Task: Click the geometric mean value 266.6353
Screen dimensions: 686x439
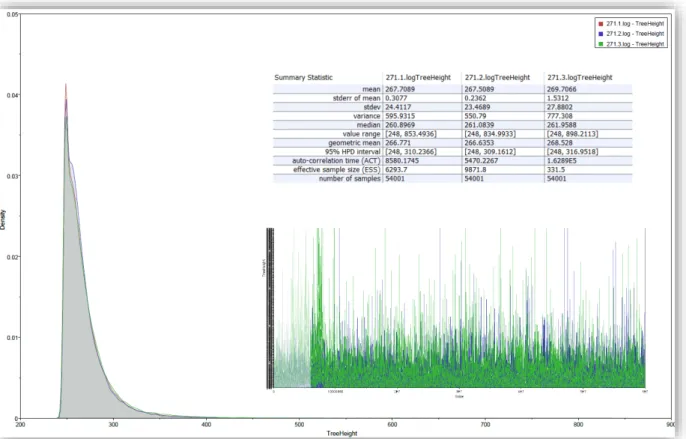Action: tap(479, 143)
